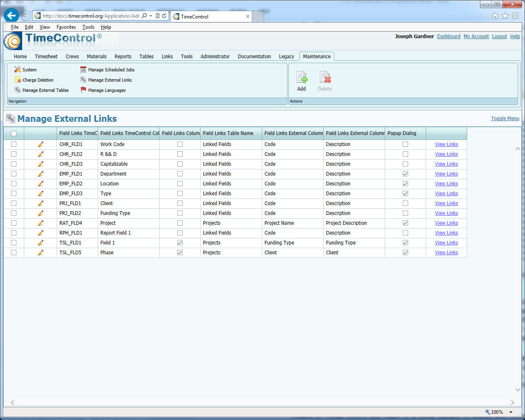Select the PRJ_FLD2 row checkbox
525x420 pixels.
tap(14, 213)
